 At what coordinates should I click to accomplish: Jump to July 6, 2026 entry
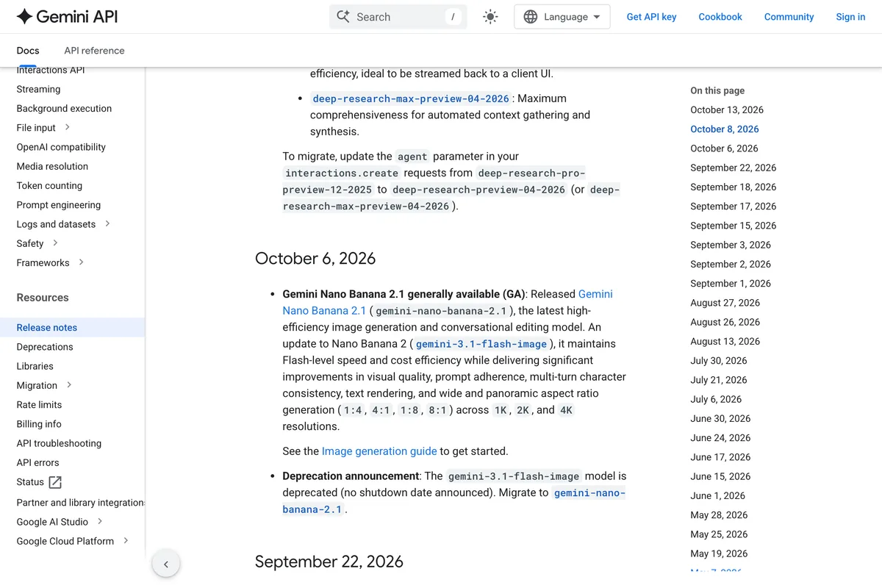[x=716, y=399]
